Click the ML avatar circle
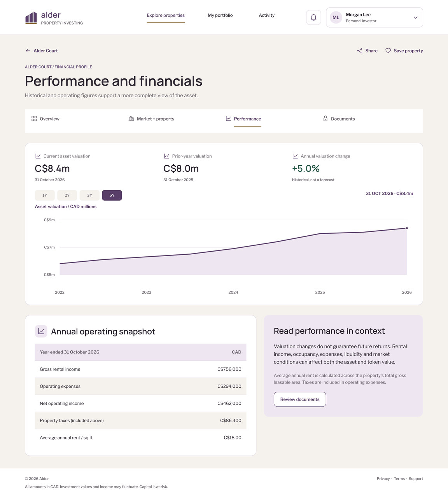The width and height of the screenshot is (448, 497). click(336, 17)
